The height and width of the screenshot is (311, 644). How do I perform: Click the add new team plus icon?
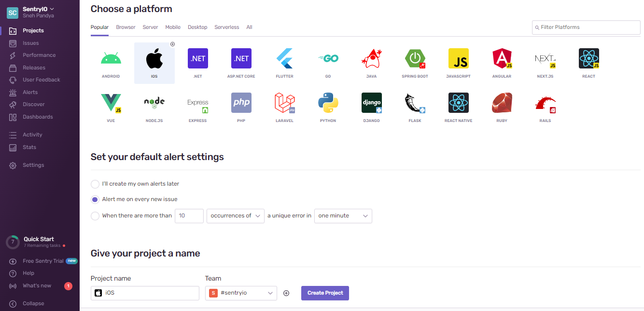(x=286, y=293)
